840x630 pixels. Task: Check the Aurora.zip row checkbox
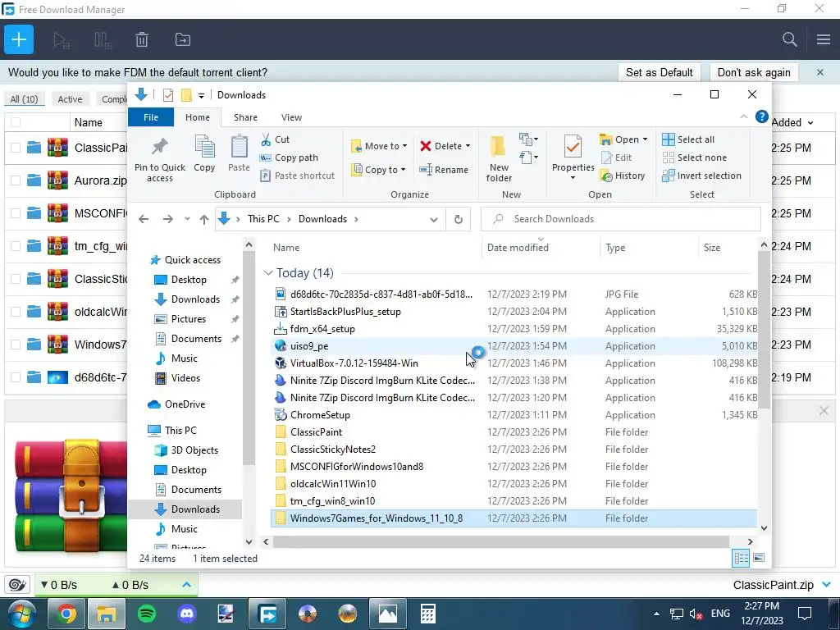[x=16, y=180]
